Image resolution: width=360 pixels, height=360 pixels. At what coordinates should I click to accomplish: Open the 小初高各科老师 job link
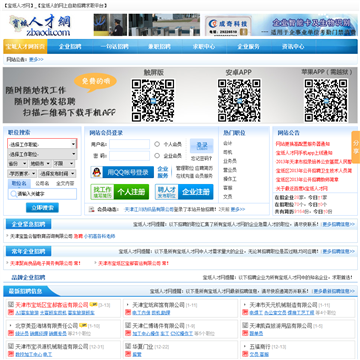(x=100, y=236)
